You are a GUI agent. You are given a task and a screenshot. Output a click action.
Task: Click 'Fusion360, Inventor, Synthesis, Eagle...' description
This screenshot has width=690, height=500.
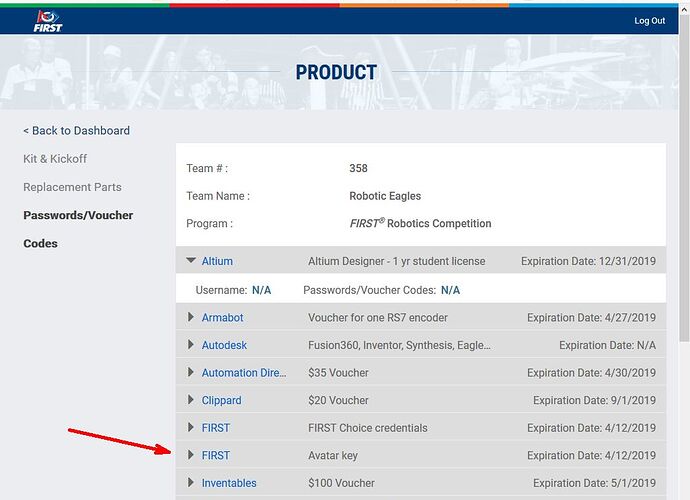pos(399,345)
